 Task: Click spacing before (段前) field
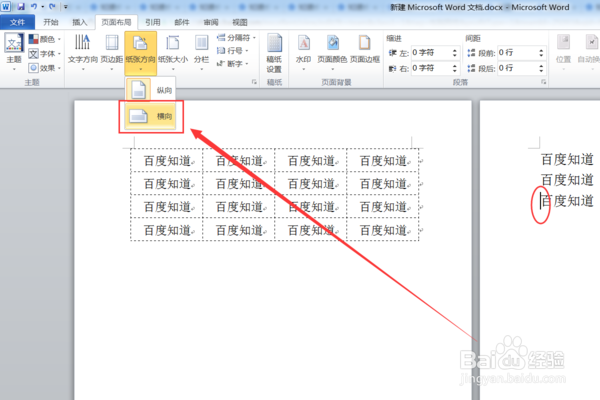tap(518, 53)
